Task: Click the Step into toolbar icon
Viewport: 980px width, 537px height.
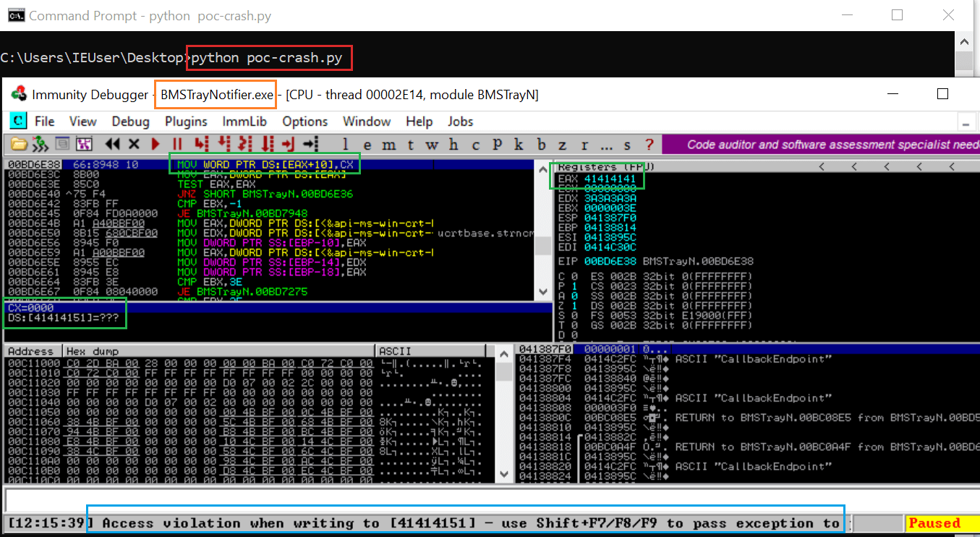Action: [x=202, y=144]
